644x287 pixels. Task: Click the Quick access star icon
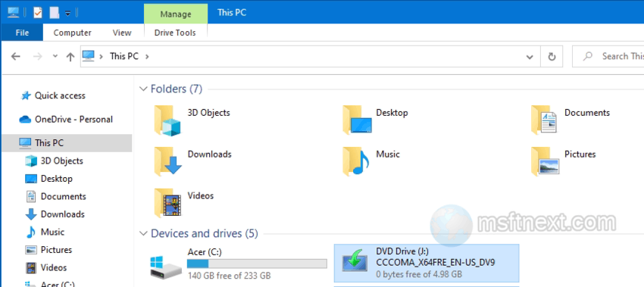(26, 95)
